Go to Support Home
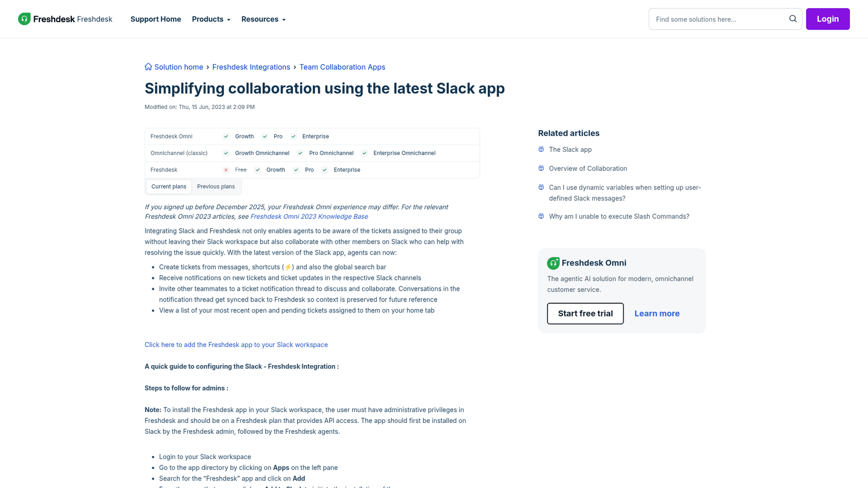 (x=156, y=19)
